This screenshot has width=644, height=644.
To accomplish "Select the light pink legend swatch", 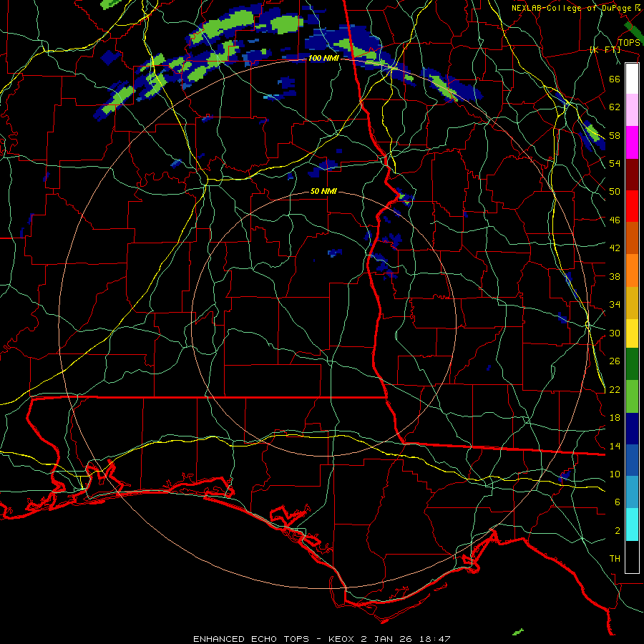I will pyautogui.click(x=632, y=110).
